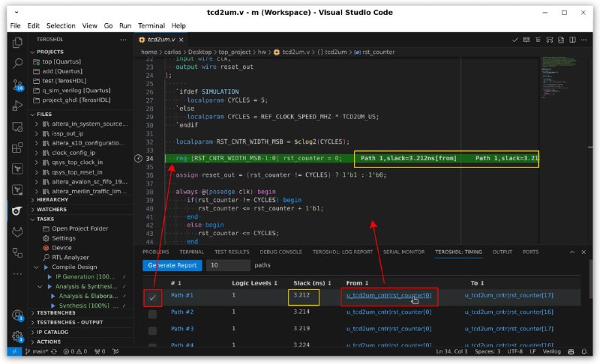Viewport: 600px width, 364px height.
Task: Open To node rst_counter[16] of Path #2
Action: tap(509, 312)
